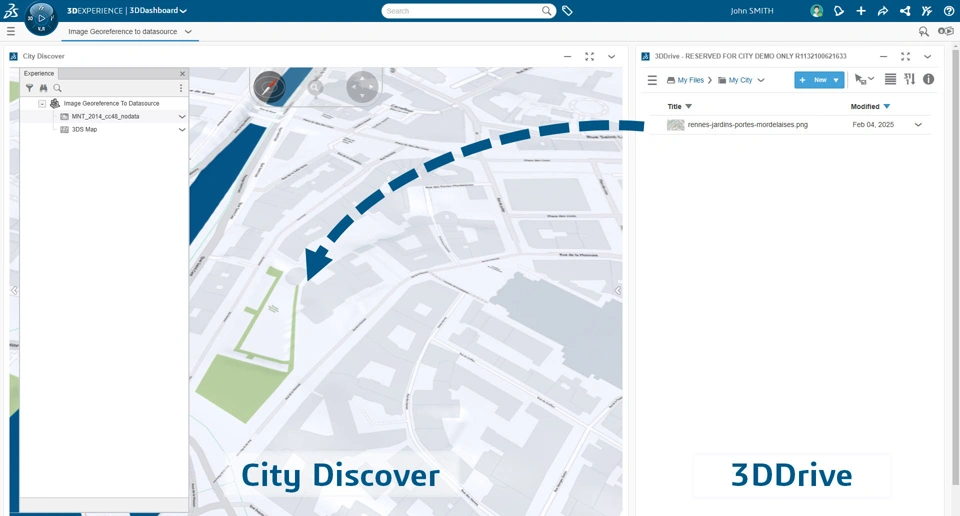Maximize the City Discover widget
The height and width of the screenshot is (516, 960).
589,56
